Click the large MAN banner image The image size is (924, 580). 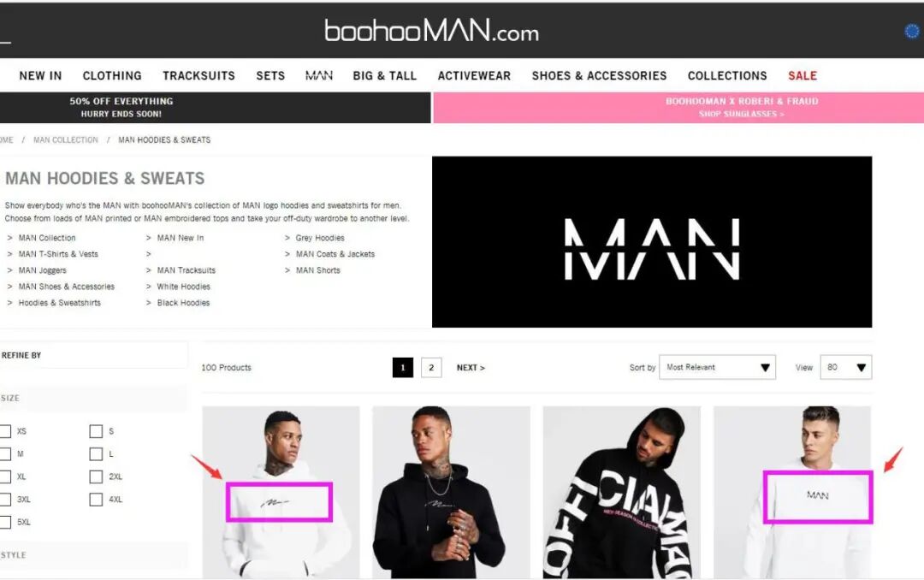(x=652, y=241)
